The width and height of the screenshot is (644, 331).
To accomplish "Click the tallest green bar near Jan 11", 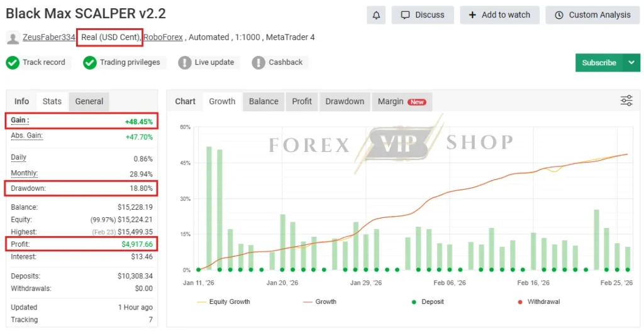I will (x=209, y=208).
